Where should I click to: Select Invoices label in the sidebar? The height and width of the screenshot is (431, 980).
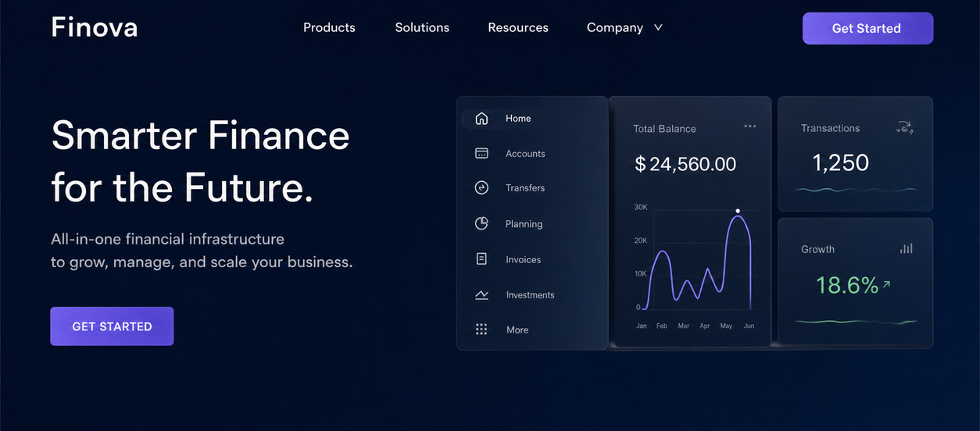(x=524, y=259)
